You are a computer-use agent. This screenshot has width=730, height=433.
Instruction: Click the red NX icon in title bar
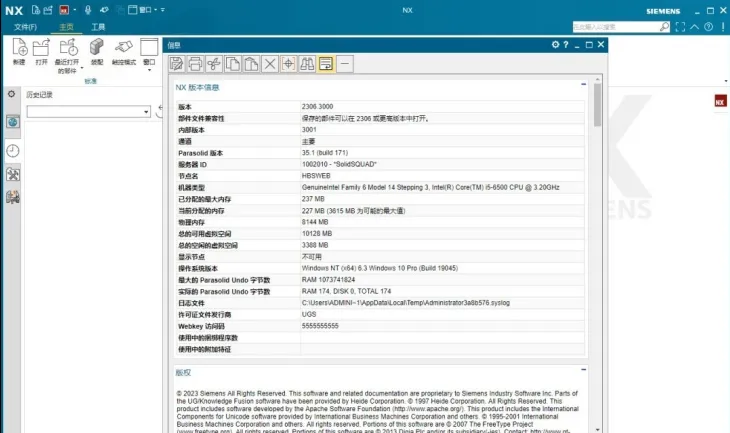64,10
